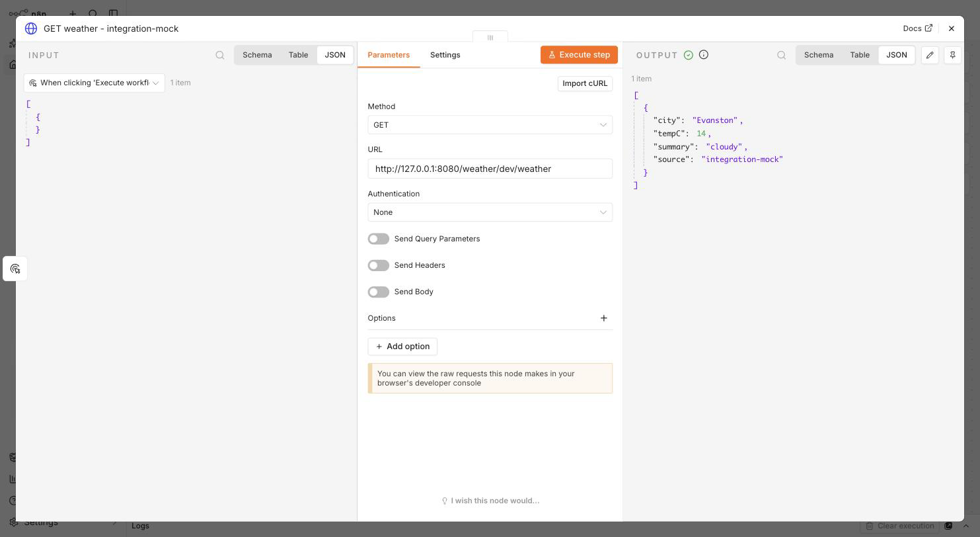Show input as JSON view
Viewport: 980px width, 537px height.
(335, 55)
